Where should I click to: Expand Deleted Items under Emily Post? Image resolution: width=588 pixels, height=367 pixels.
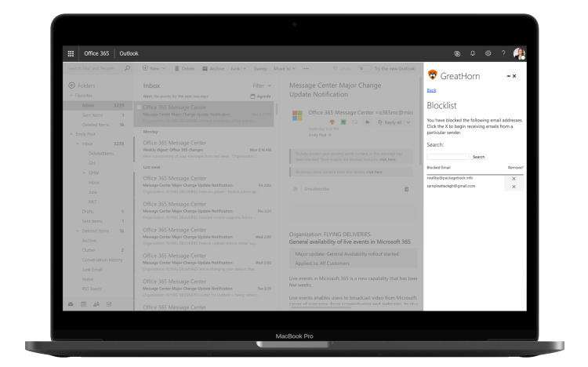pyautogui.click(x=78, y=231)
